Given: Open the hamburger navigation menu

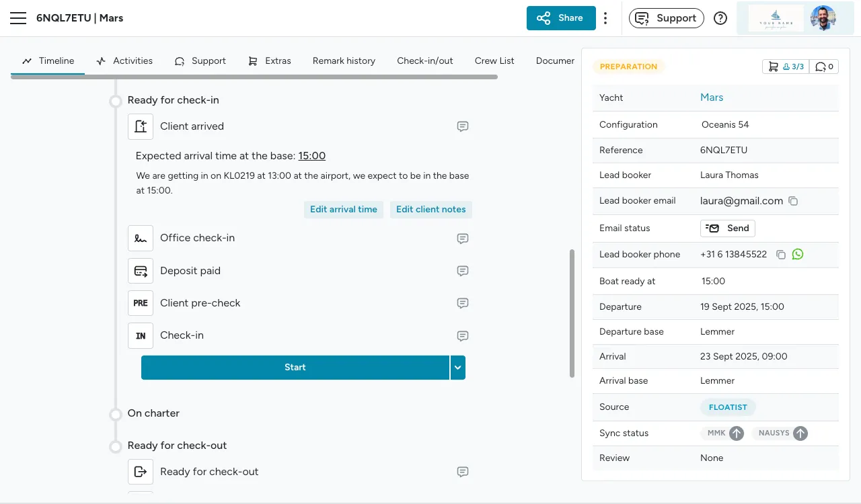Looking at the screenshot, I should click(x=18, y=18).
